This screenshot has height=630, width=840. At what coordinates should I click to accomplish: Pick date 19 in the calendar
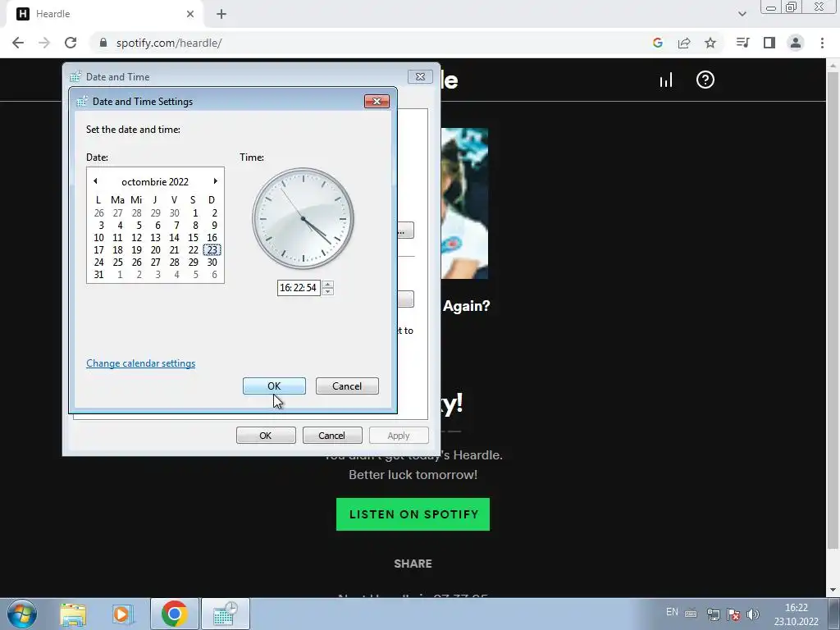pyautogui.click(x=137, y=249)
